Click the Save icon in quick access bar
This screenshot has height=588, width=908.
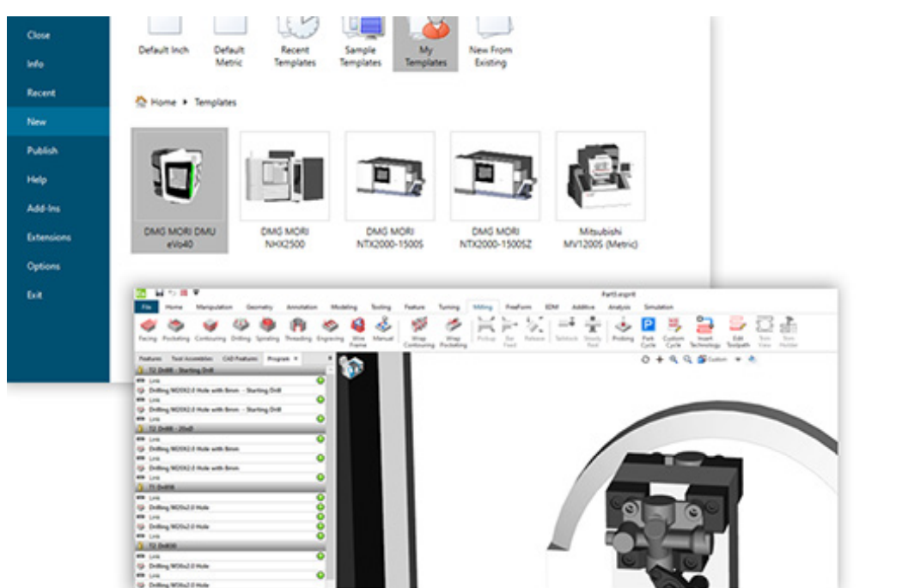coord(160,293)
